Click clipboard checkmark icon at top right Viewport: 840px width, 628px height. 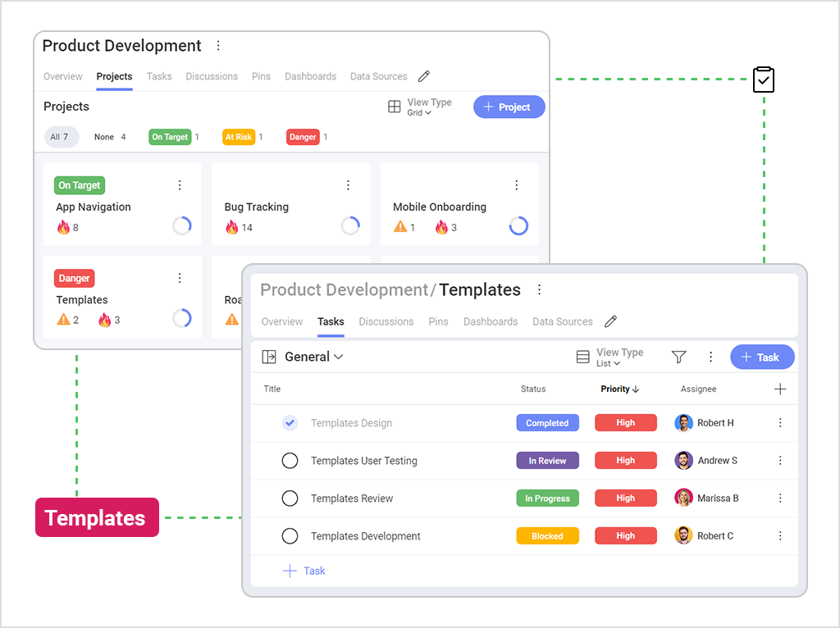click(x=764, y=80)
